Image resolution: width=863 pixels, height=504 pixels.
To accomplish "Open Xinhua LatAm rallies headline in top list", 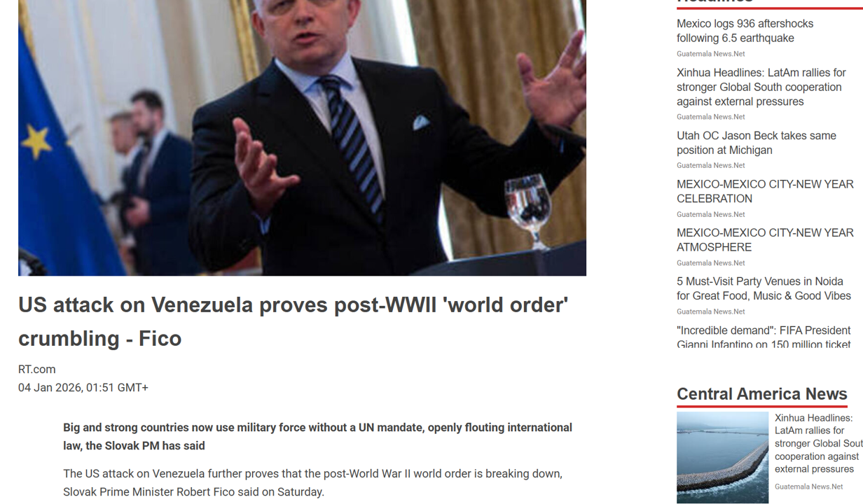I will 761,87.
